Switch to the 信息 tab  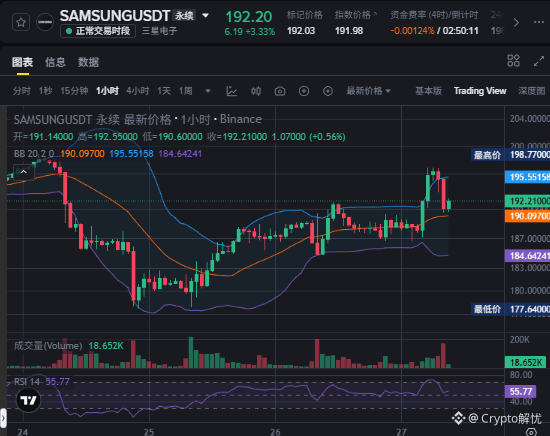pyautogui.click(x=55, y=62)
